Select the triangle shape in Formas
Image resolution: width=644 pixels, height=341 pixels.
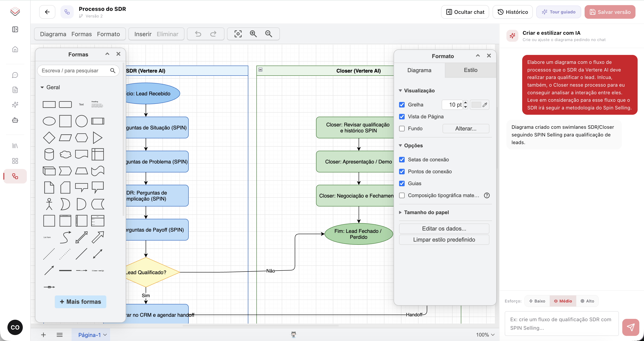98,138
